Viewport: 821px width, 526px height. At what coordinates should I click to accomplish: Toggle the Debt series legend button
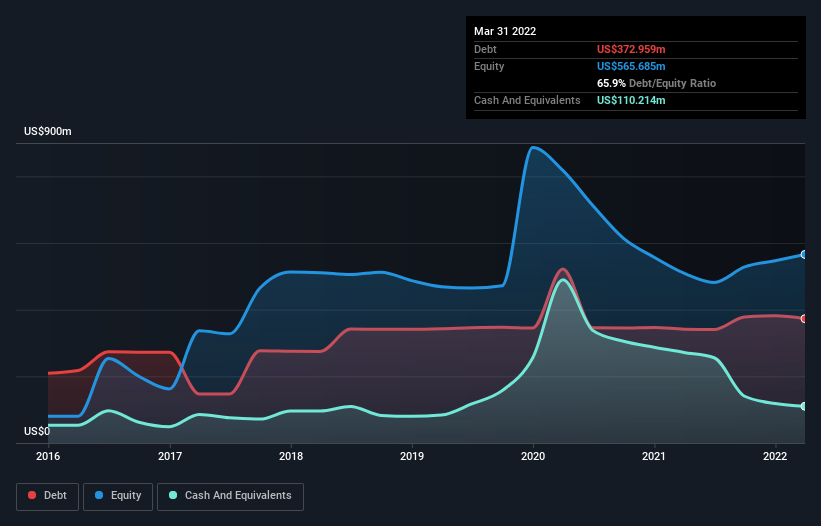click(x=47, y=496)
